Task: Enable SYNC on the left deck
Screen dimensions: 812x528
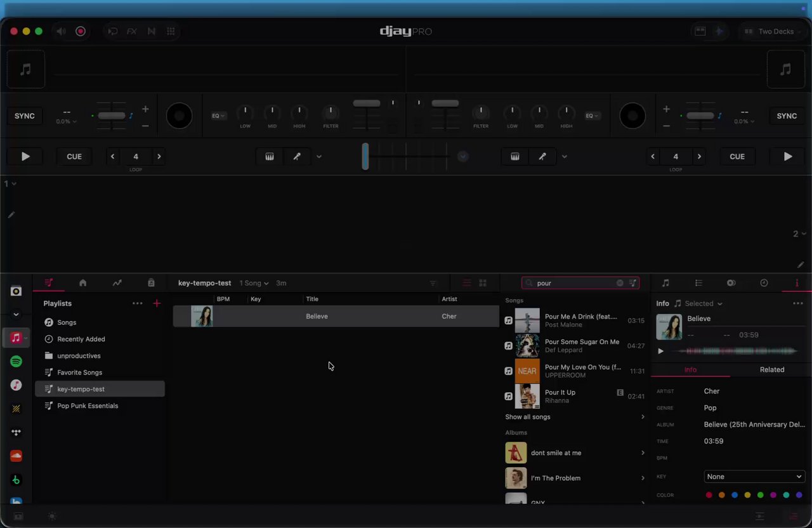Action: [x=25, y=115]
